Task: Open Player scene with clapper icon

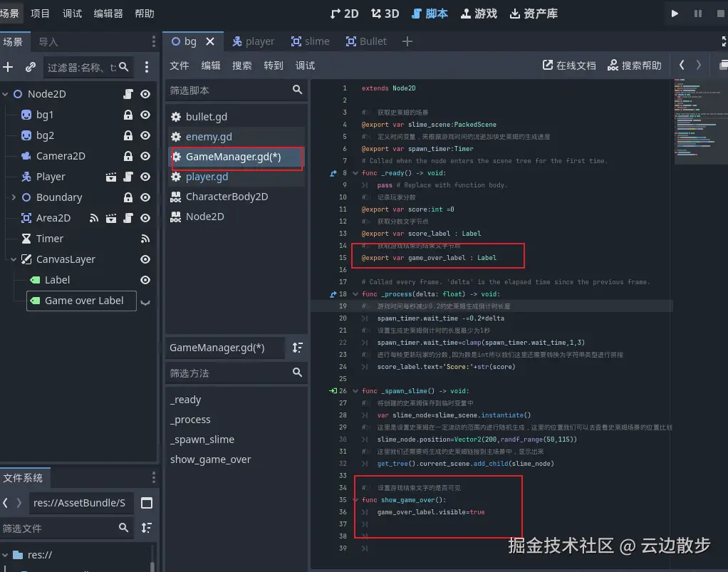Action: 111,177
